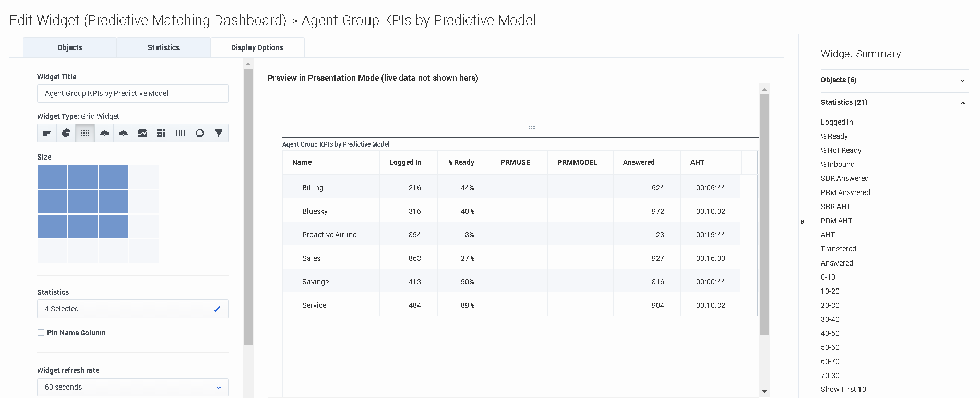Click the AHT column header in preview
This screenshot has width=980, height=398.
tap(697, 162)
